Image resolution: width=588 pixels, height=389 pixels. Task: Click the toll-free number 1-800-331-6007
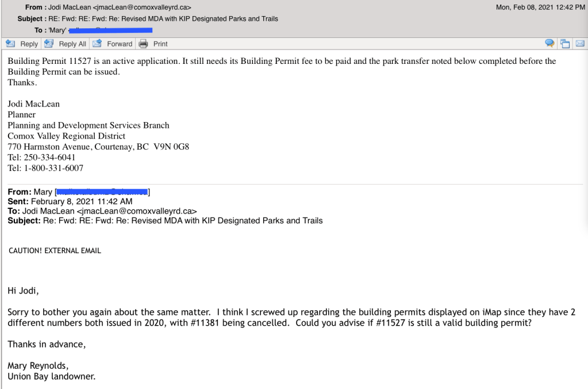coord(53,168)
